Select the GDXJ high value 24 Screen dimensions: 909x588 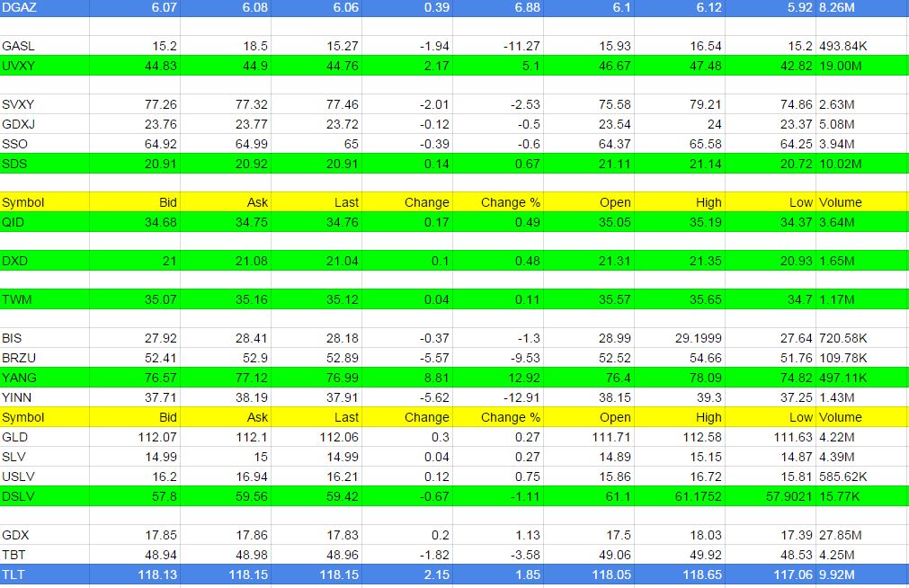coord(680,124)
